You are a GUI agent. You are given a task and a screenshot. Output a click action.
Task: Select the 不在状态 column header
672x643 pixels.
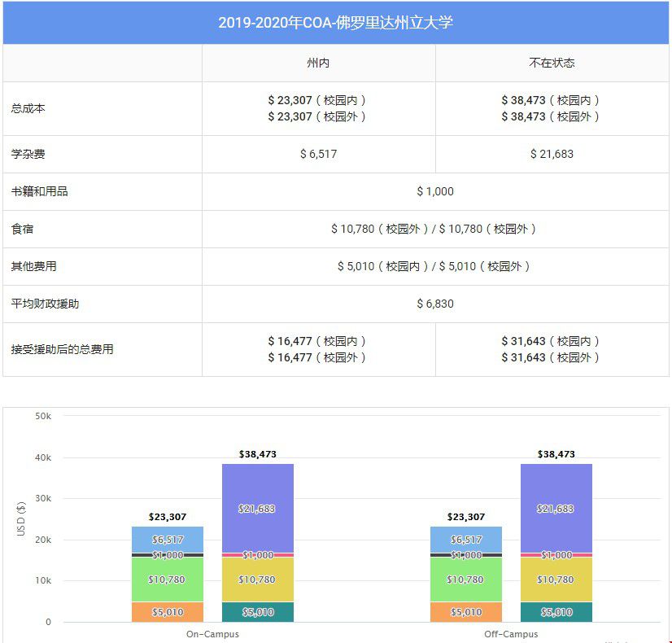pos(552,63)
